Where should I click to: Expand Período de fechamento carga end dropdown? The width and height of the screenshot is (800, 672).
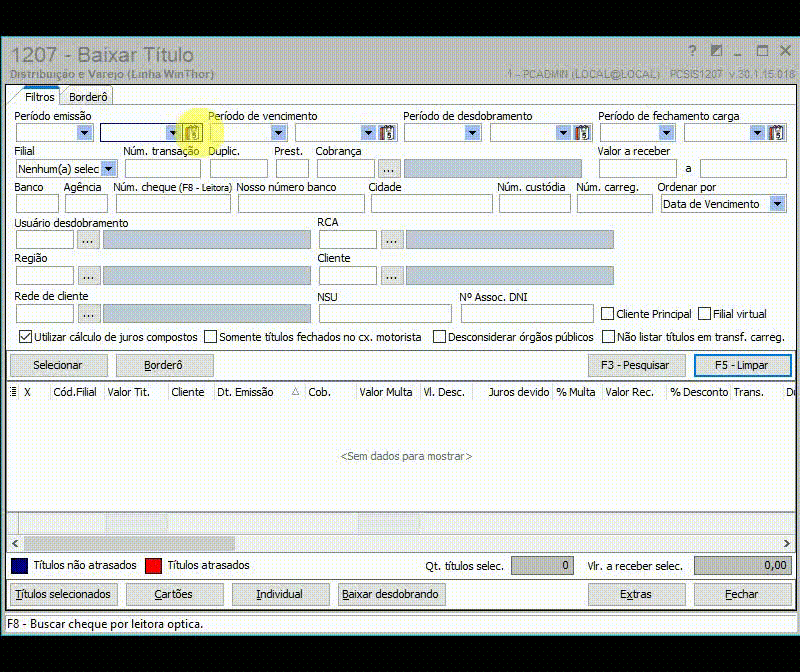point(758,133)
